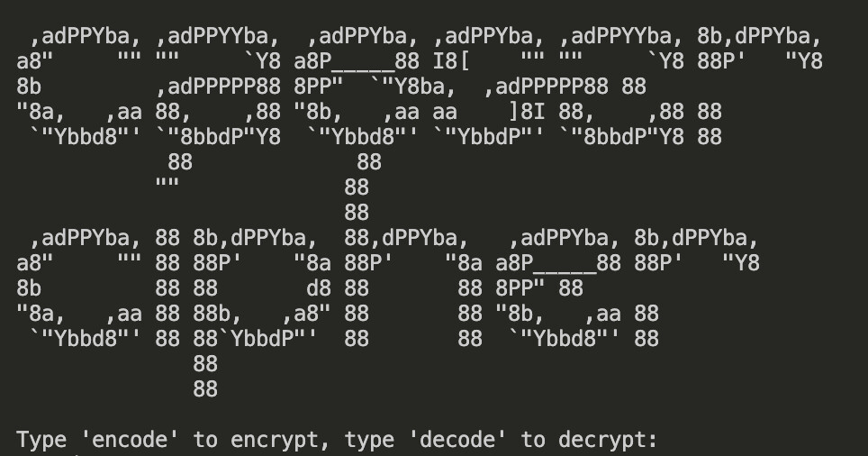Click the ASCII-art letter 'r' in 'caesar'
Image resolution: width=868 pixels, height=456 pixels.
(x=760, y=86)
